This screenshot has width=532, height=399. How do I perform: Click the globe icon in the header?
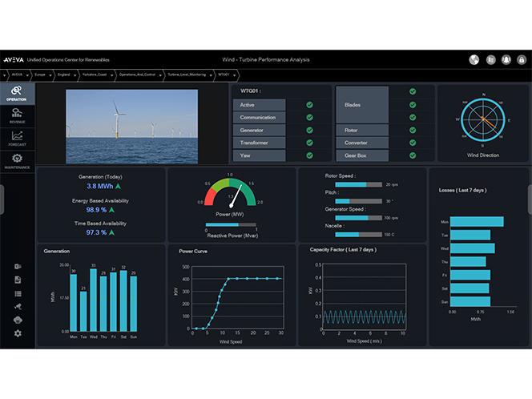pyautogui.click(x=474, y=60)
